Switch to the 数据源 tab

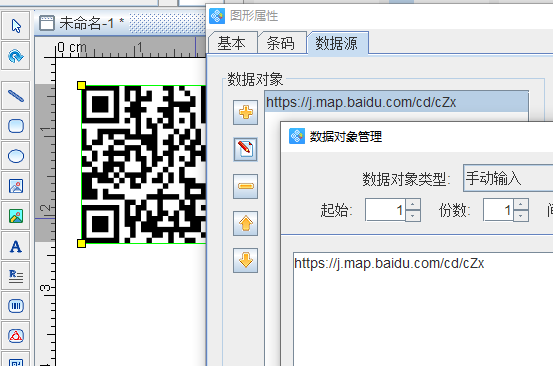[337, 43]
